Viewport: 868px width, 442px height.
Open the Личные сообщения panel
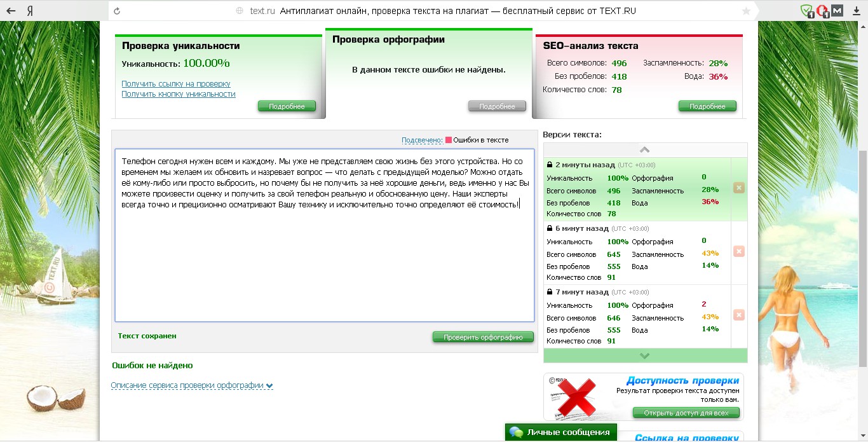coord(561,432)
